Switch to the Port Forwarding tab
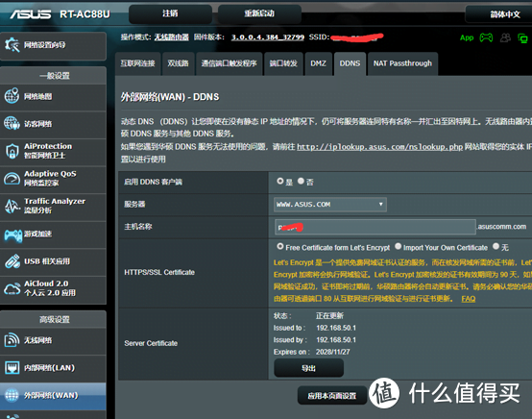 click(x=283, y=63)
